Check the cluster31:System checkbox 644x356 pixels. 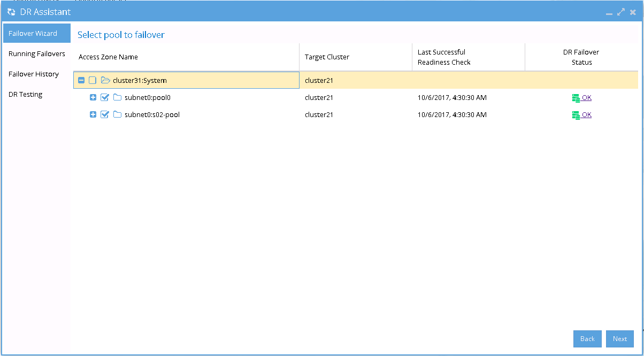93,80
